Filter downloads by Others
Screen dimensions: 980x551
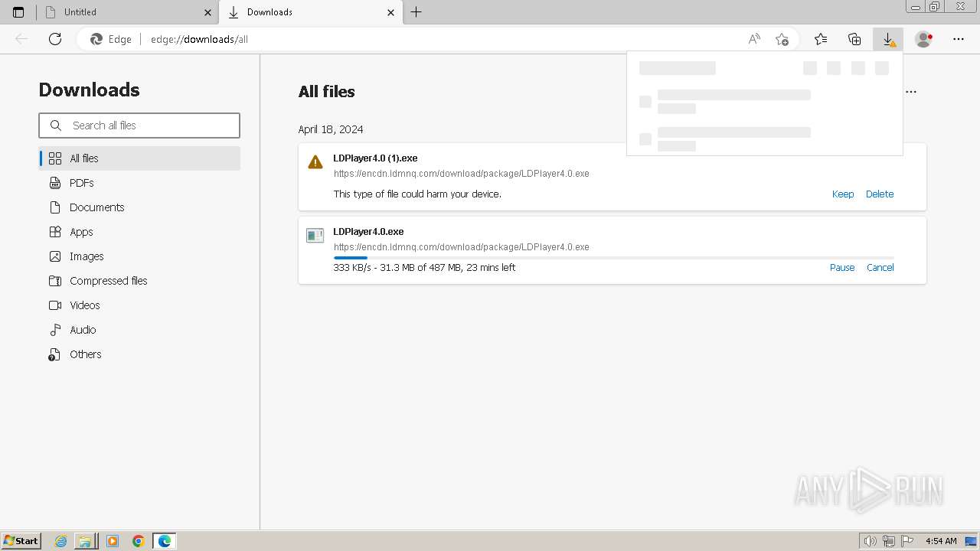(x=139, y=354)
